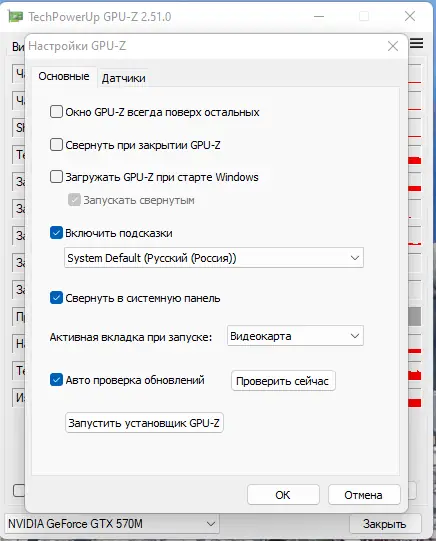Uncheck 'Свернуть в системную панель' checkbox
The width and height of the screenshot is (436, 541).
pyautogui.click(x=56, y=298)
